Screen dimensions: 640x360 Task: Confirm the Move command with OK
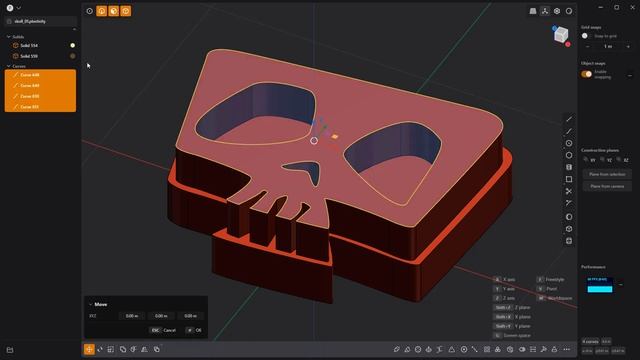(x=194, y=330)
